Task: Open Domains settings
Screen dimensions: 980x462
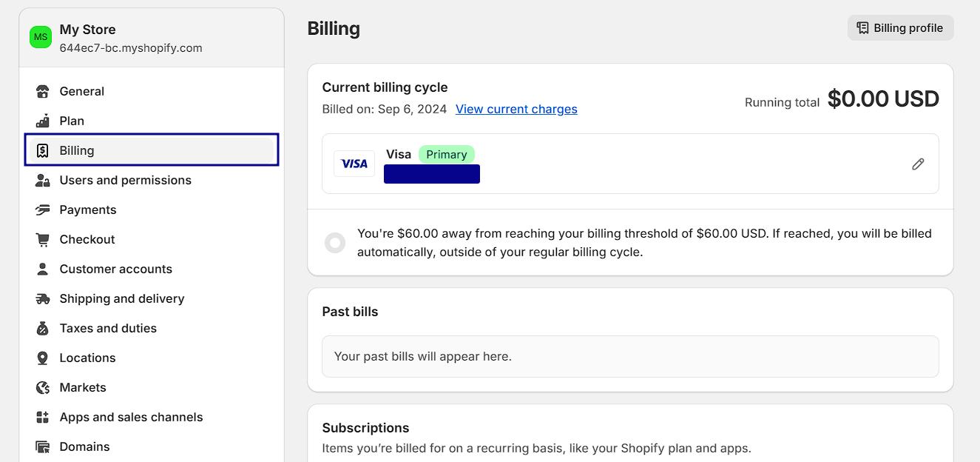Action: (152, 446)
